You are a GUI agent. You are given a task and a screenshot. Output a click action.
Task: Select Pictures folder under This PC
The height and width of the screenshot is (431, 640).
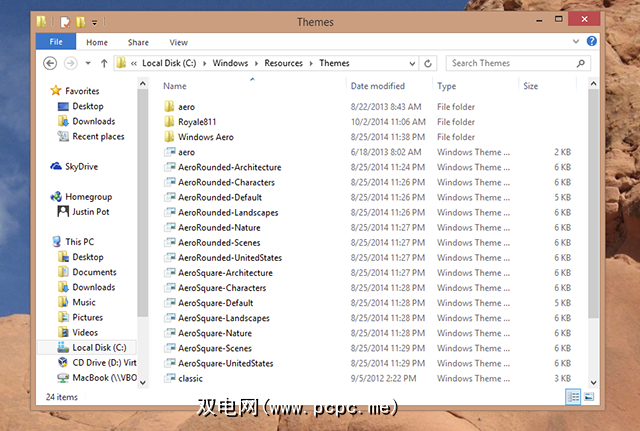(87, 318)
